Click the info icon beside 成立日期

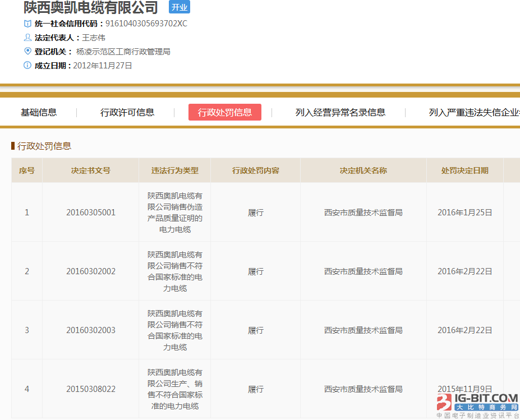pos(26,65)
